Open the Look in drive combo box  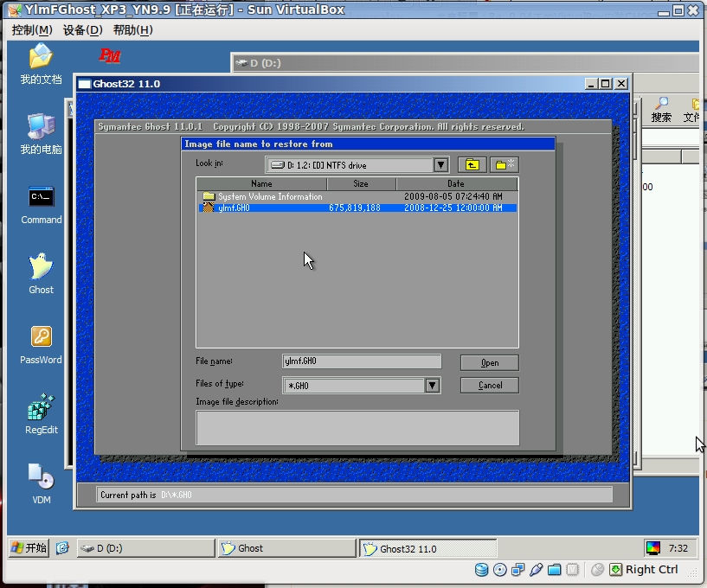(x=357, y=165)
